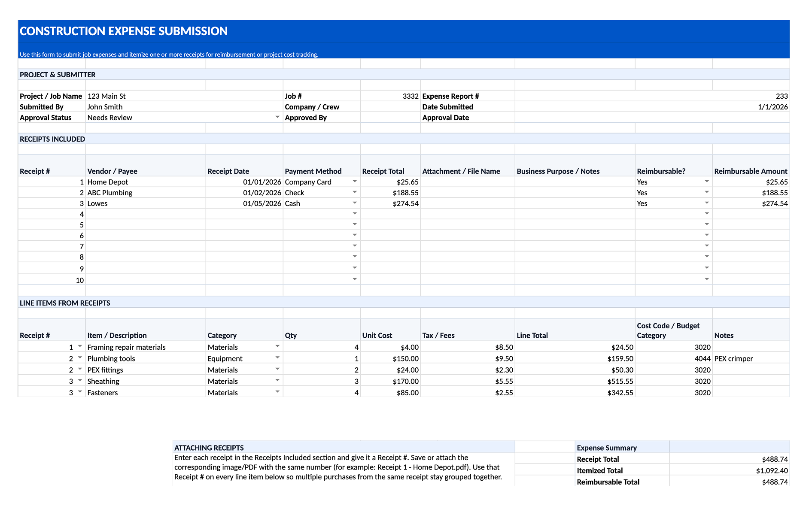Open Payment Method dropdown in receipt row 7
812x506 pixels.
355,246
